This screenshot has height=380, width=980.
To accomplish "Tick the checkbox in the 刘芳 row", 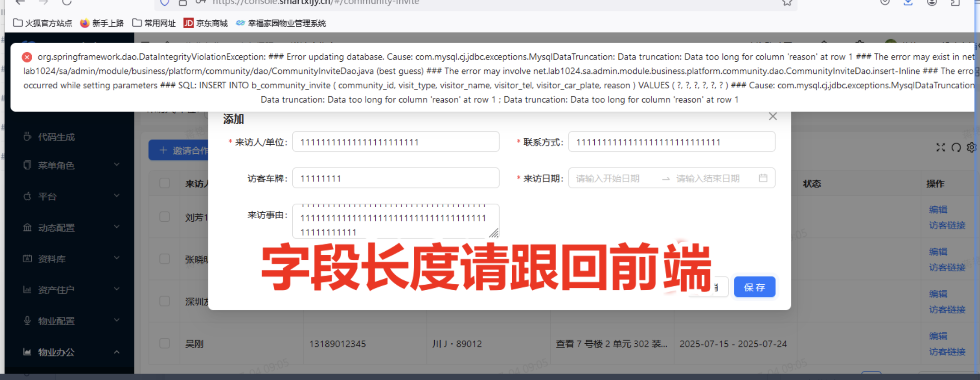I will (165, 217).
